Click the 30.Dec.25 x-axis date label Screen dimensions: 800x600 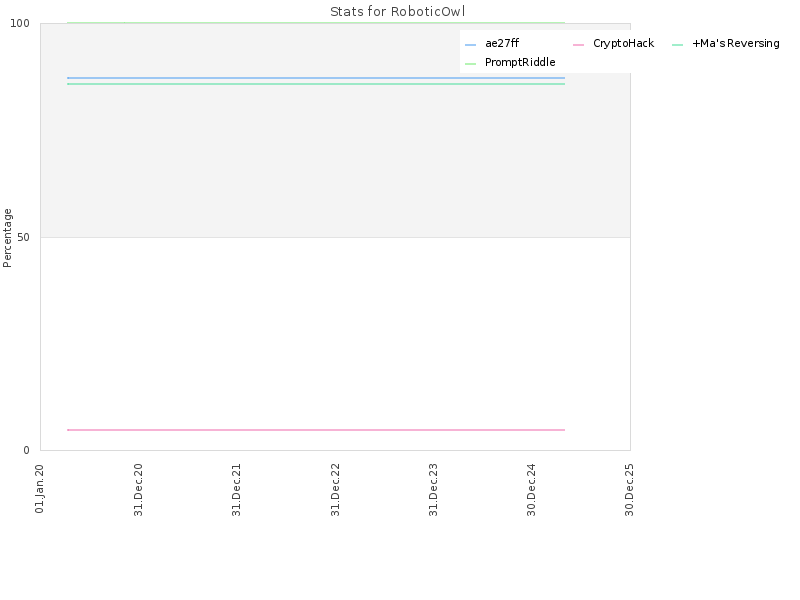[629, 490]
